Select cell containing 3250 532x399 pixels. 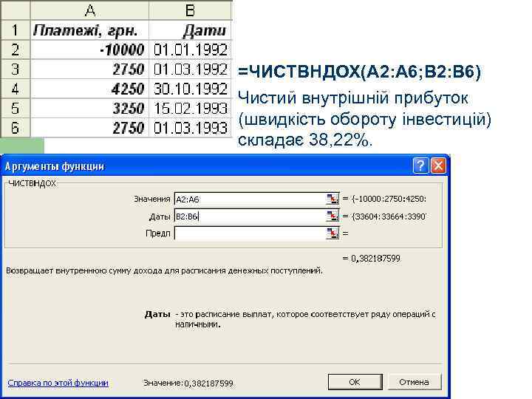click(89, 109)
